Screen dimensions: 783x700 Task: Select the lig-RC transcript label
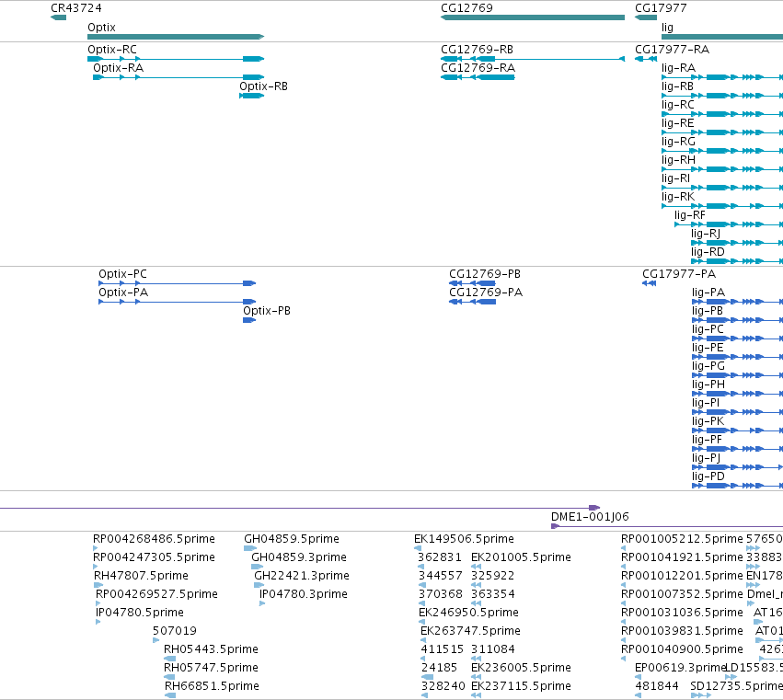point(677,105)
